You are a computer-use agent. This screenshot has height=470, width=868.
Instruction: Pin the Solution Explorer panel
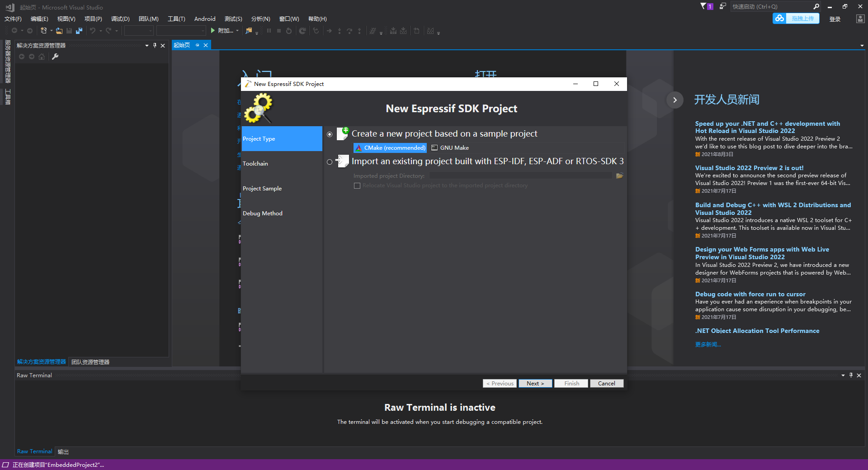[155, 45]
